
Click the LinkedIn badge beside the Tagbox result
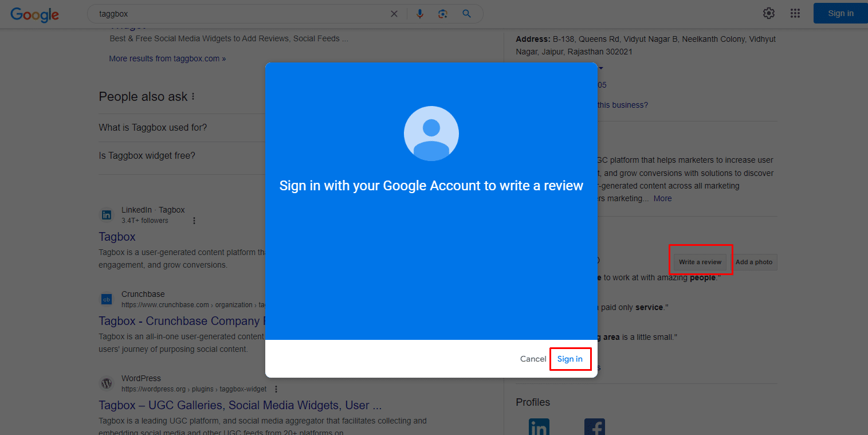(x=107, y=214)
